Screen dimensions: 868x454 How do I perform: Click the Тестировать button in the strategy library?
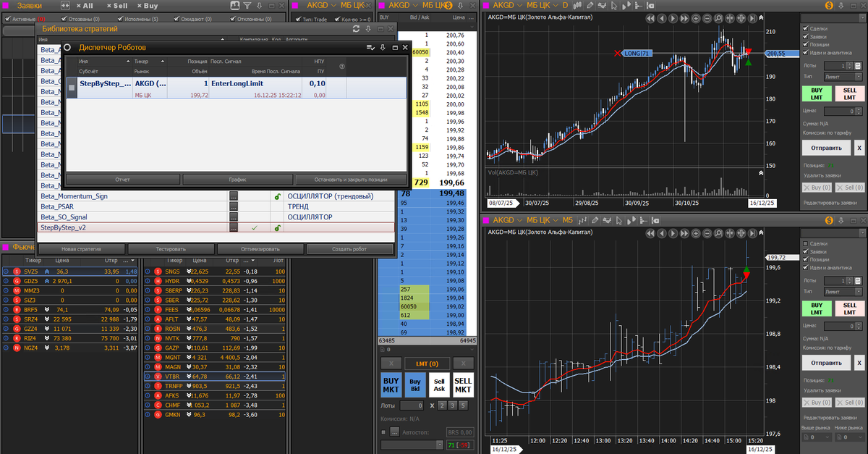[171, 248]
